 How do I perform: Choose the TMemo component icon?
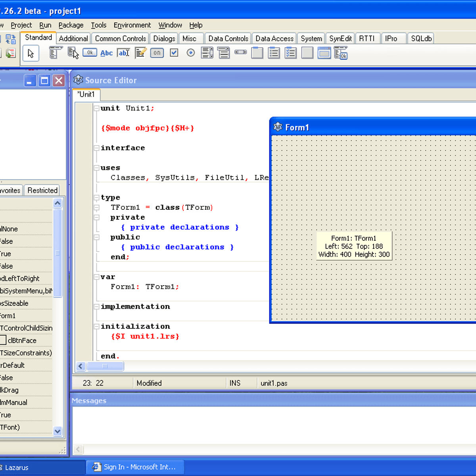(140, 53)
